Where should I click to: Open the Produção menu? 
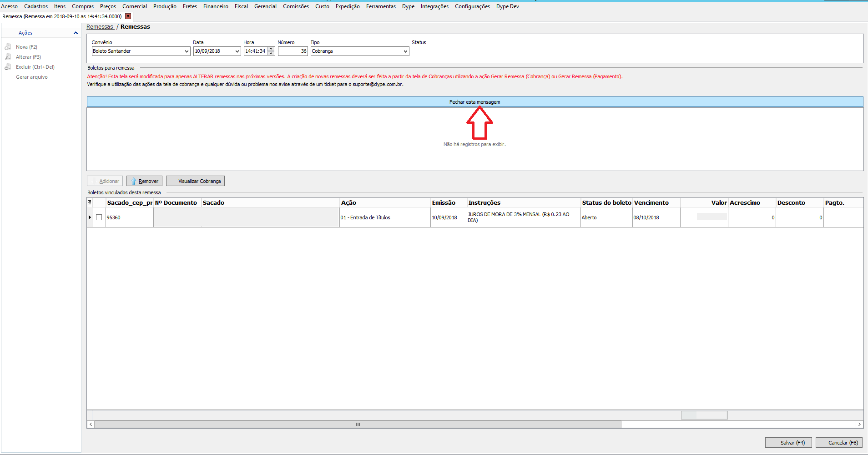click(x=165, y=6)
